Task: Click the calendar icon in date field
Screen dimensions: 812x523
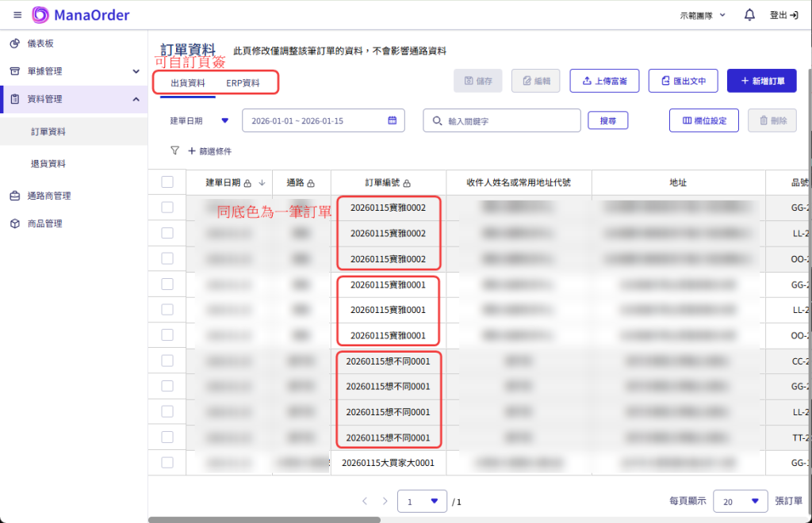Action: click(x=392, y=120)
